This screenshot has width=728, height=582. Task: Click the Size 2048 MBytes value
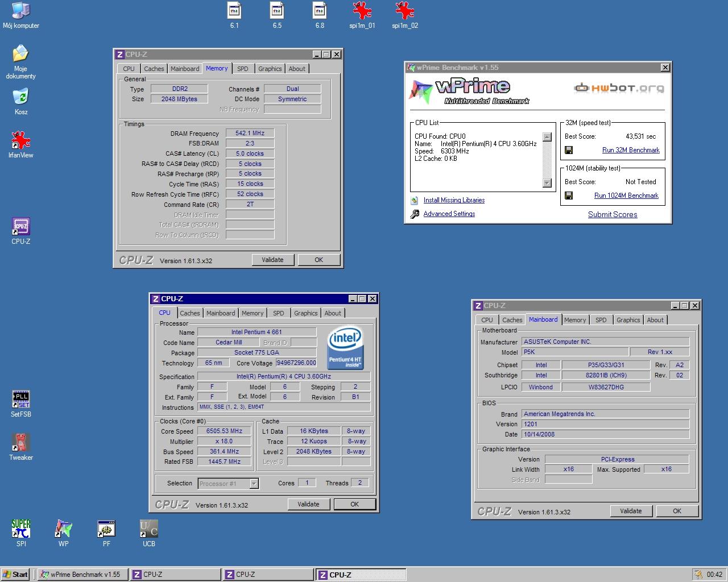click(179, 99)
